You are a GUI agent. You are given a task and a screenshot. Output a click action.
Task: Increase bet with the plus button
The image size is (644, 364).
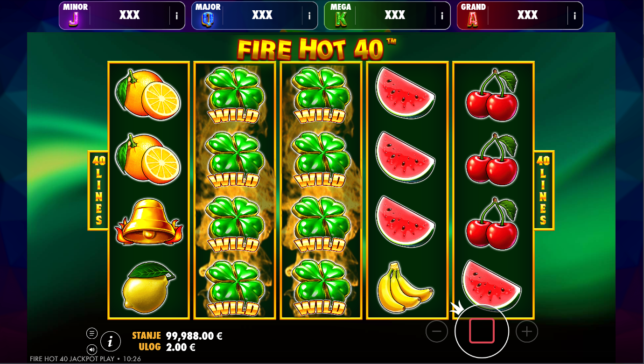pyautogui.click(x=527, y=332)
